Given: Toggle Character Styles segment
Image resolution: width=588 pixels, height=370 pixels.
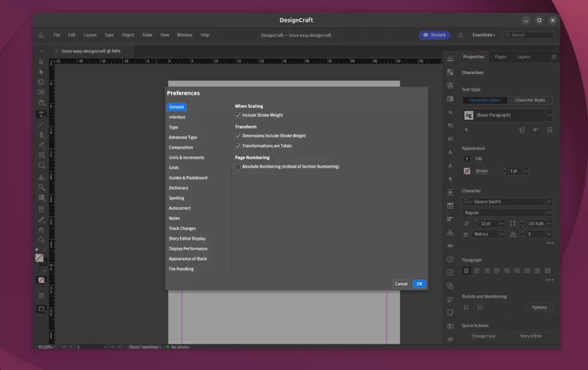Looking at the screenshot, I should click(529, 100).
